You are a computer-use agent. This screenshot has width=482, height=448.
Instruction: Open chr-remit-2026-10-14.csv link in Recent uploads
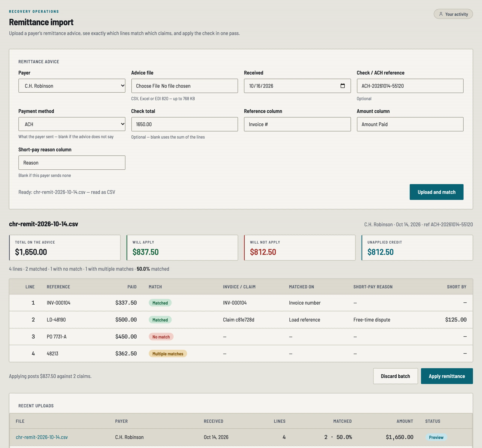[42, 437]
